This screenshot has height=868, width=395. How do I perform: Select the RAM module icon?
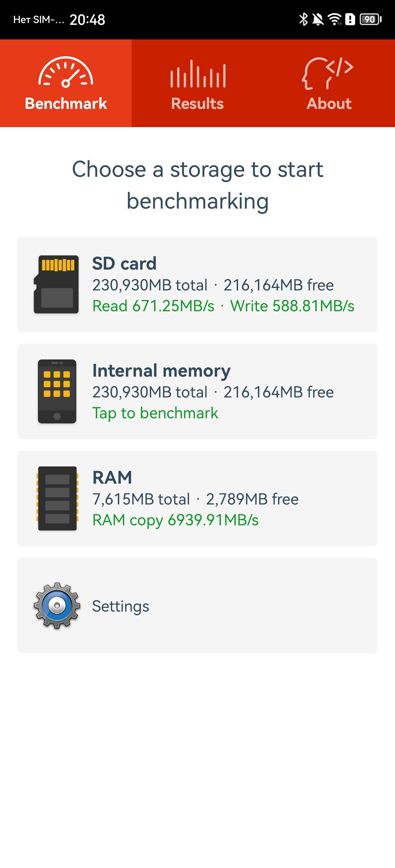tap(57, 498)
